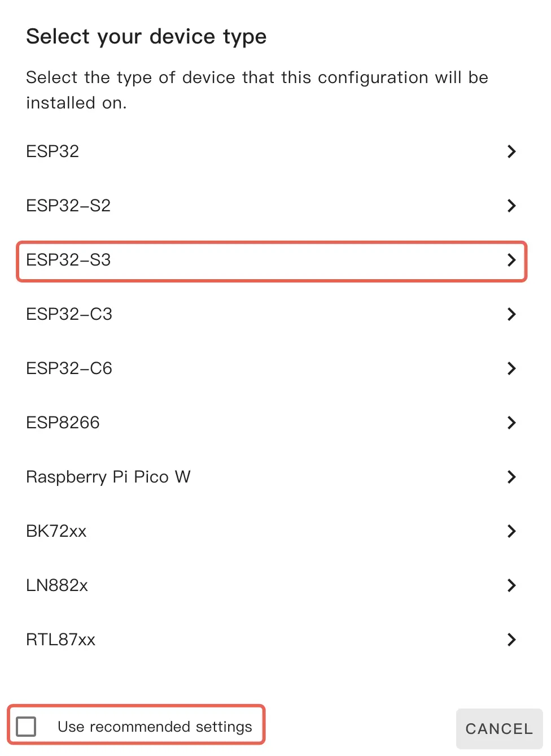Click the arrow beside ESP32-S2
This screenshot has width=551, height=756.
click(x=511, y=206)
